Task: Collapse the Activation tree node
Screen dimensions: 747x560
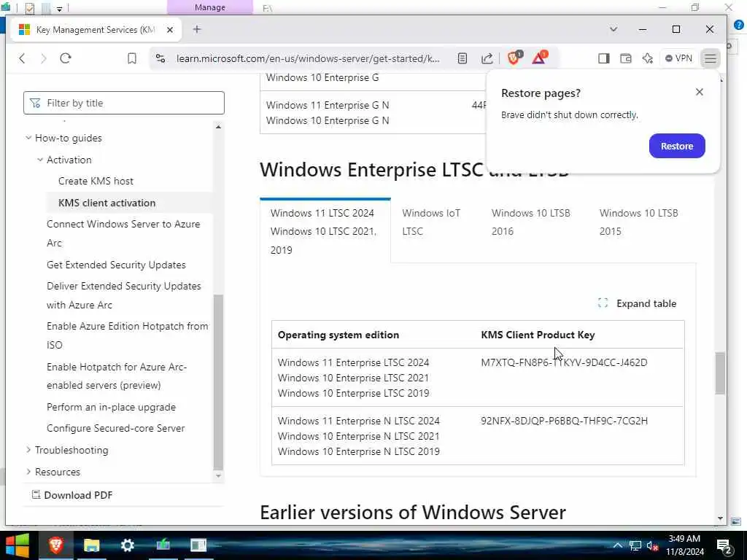Action: point(40,160)
